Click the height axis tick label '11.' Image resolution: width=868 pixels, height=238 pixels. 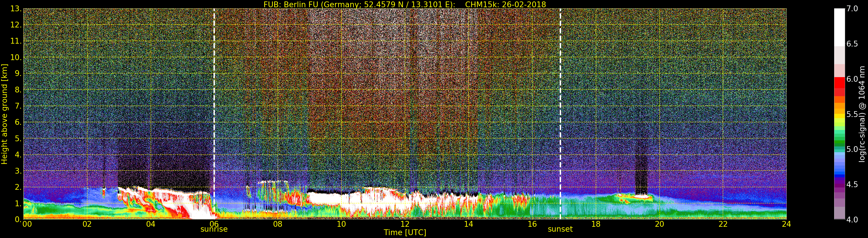pos(16,41)
